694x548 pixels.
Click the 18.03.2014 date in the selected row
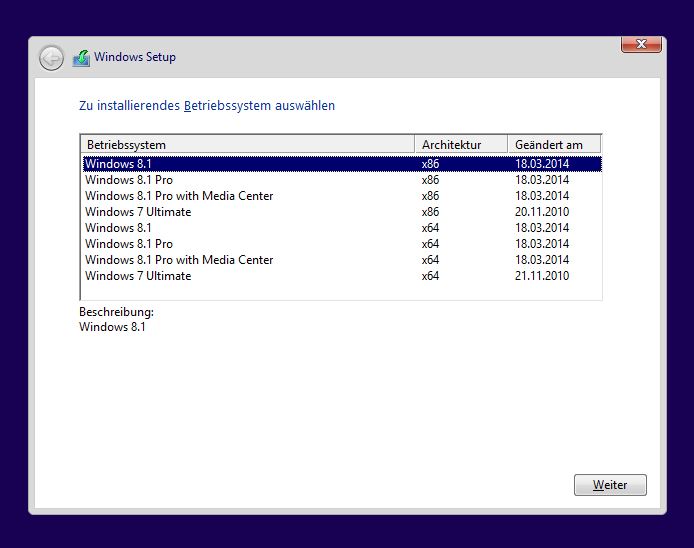pos(542,164)
